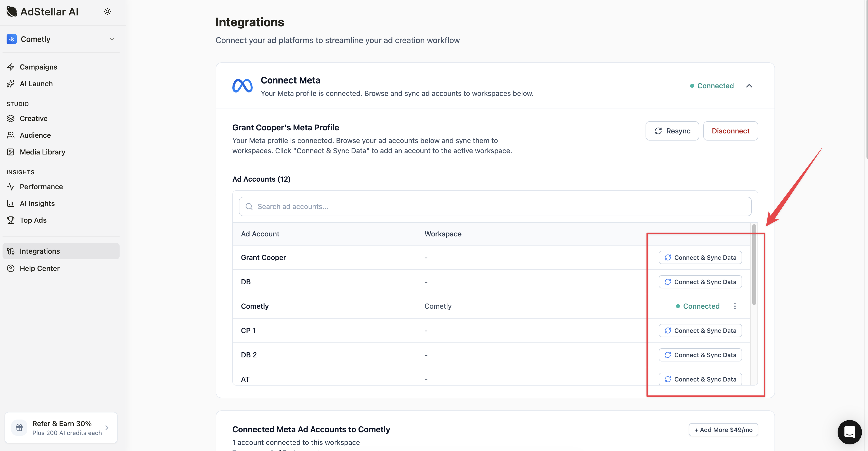Click the red Disconnect button

(730, 131)
